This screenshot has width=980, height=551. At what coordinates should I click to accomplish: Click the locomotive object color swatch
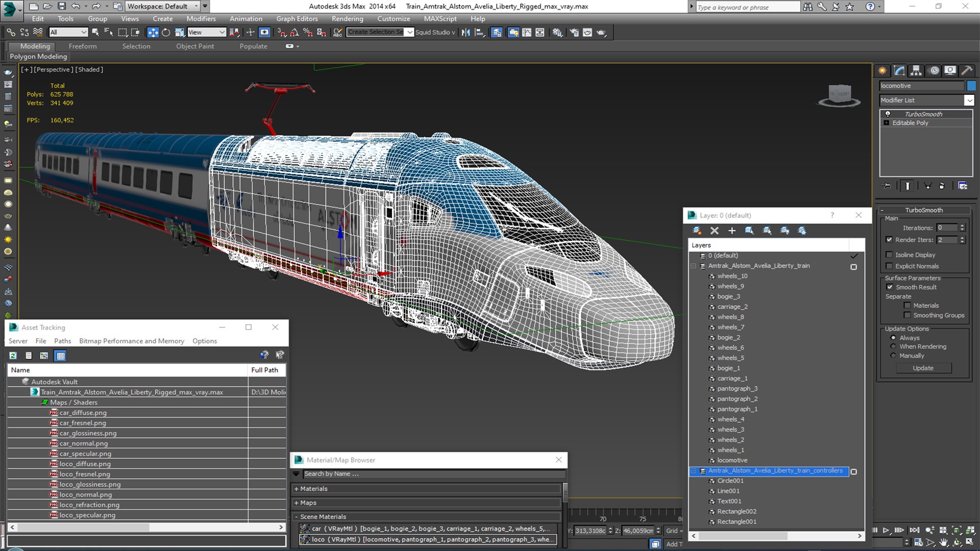tap(971, 86)
